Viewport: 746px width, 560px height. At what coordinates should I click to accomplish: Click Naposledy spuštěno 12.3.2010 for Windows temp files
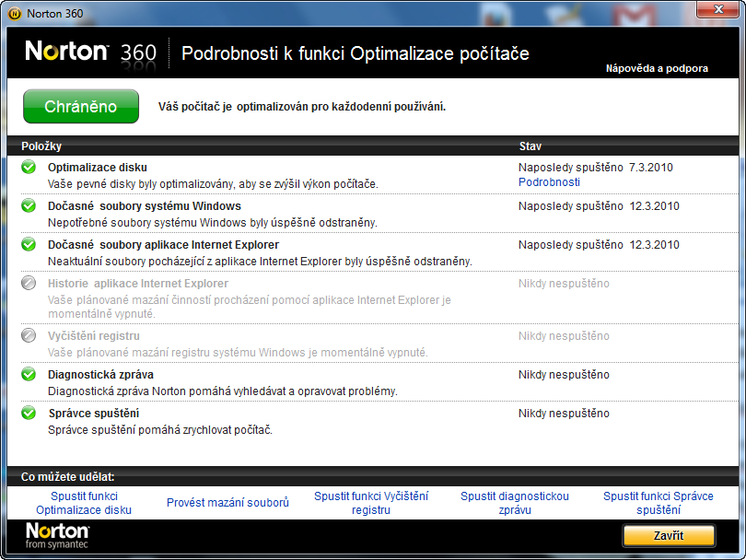[599, 205]
